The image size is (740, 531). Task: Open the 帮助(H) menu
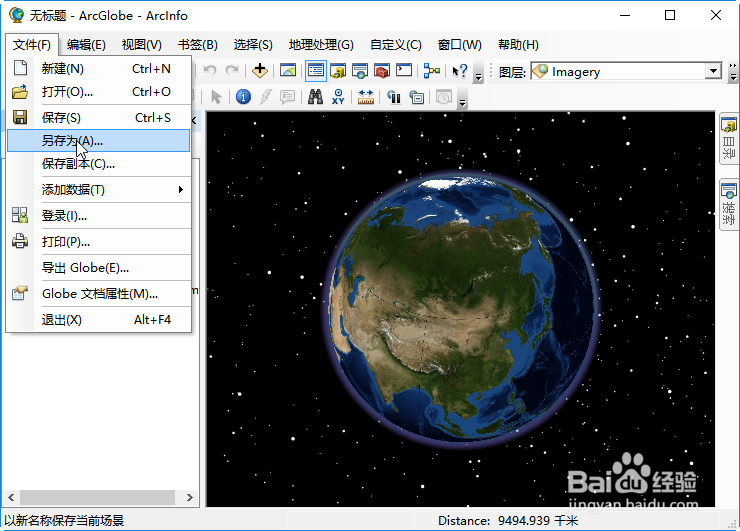518,45
